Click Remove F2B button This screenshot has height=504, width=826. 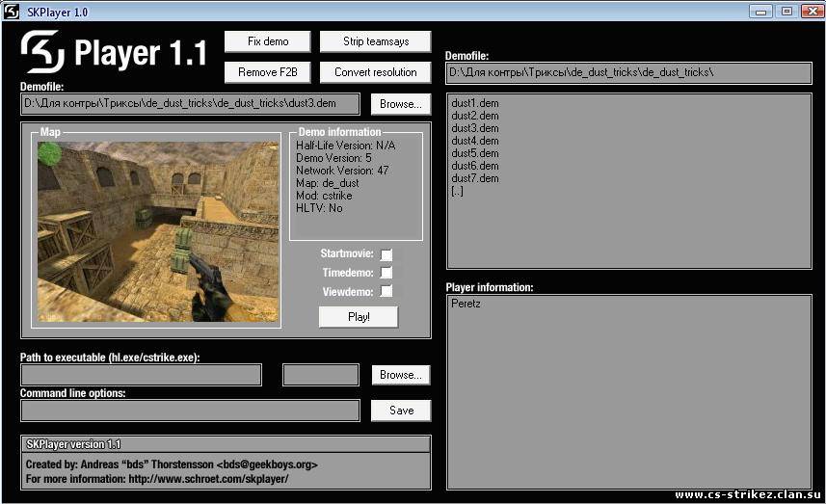(x=267, y=72)
